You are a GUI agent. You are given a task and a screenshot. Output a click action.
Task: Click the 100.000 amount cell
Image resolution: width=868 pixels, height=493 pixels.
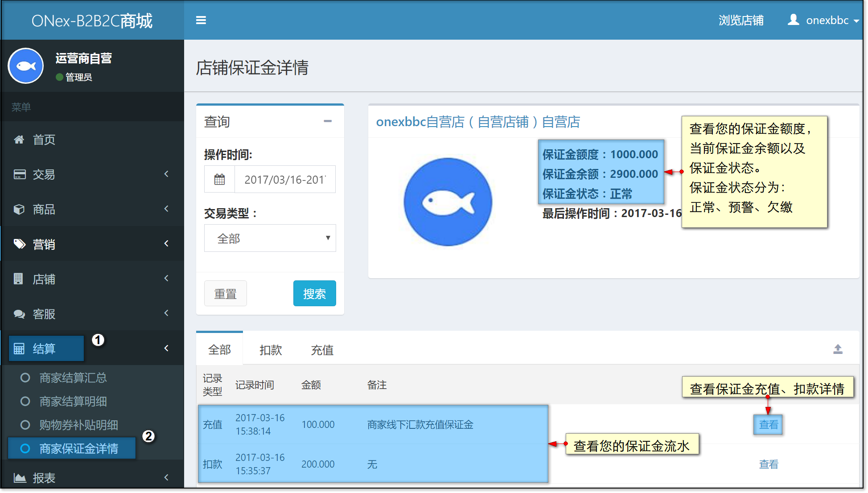click(318, 424)
